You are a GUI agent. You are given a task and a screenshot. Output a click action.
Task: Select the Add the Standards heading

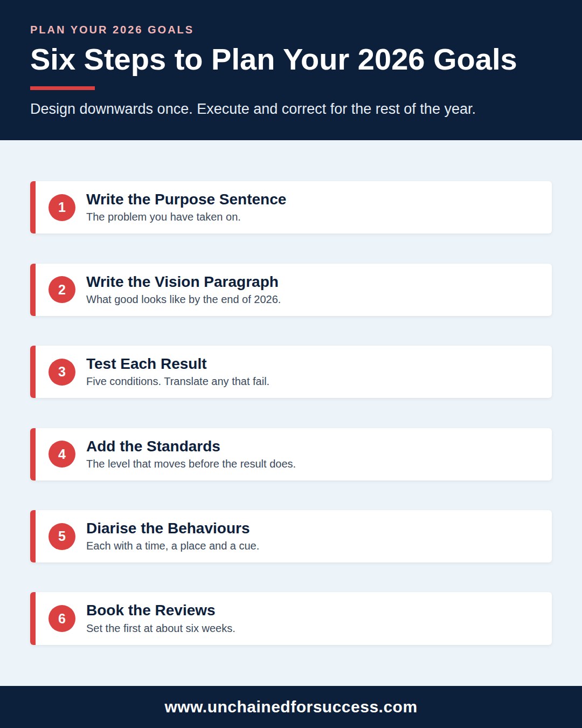pos(153,447)
